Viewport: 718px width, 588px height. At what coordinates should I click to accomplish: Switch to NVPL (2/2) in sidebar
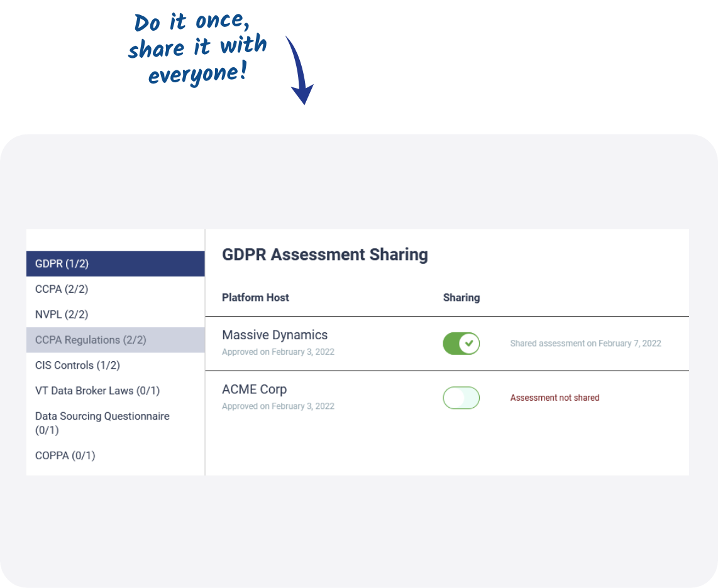coord(115,314)
